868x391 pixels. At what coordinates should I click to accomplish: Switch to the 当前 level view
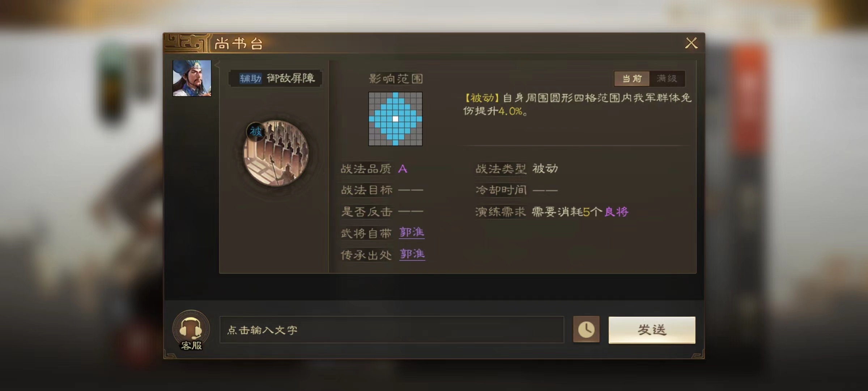point(632,79)
